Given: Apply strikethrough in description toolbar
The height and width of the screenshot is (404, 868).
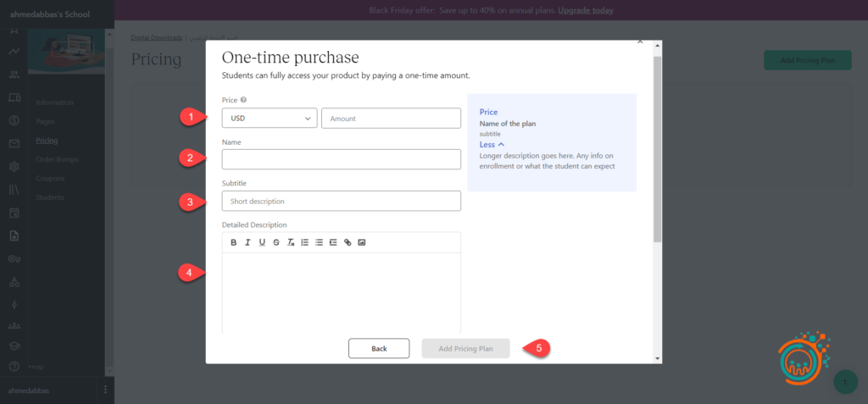Looking at the screenshot, I should click(x=276, y=242).
